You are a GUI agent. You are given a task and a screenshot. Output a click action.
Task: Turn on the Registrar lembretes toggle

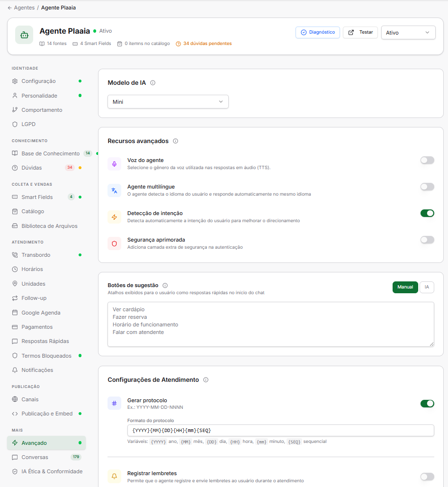(427, 477)
